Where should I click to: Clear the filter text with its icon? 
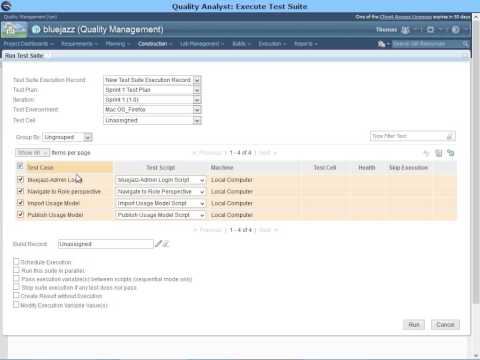[449, 136]
